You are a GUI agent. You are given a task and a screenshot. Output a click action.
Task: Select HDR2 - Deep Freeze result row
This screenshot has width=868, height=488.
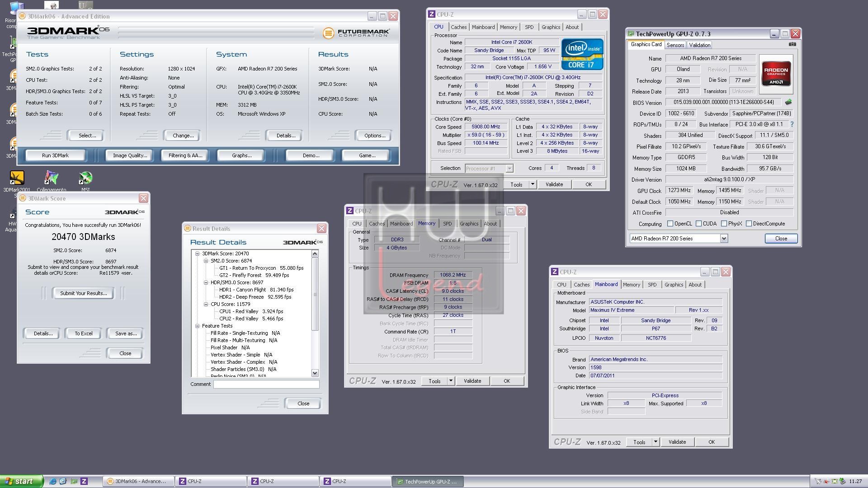coord(255,297)
